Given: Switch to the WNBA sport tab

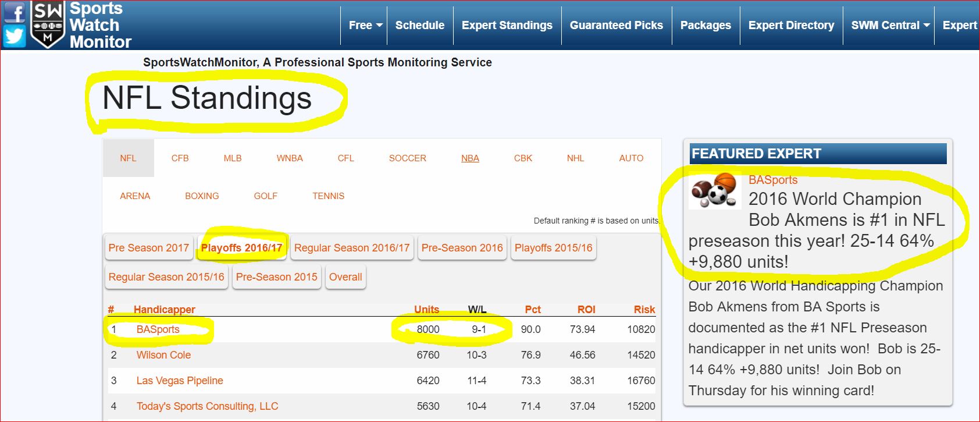Looking at the screenshot, I should (290, 158).
